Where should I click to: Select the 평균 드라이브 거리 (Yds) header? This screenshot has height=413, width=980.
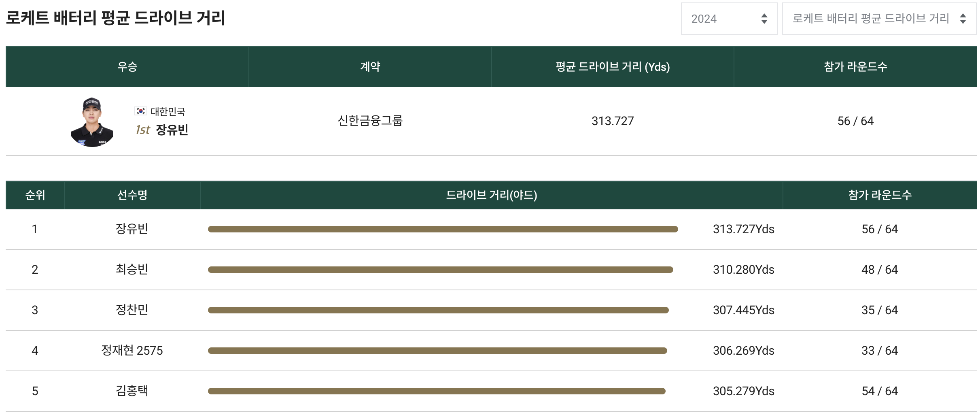(612, 67)
